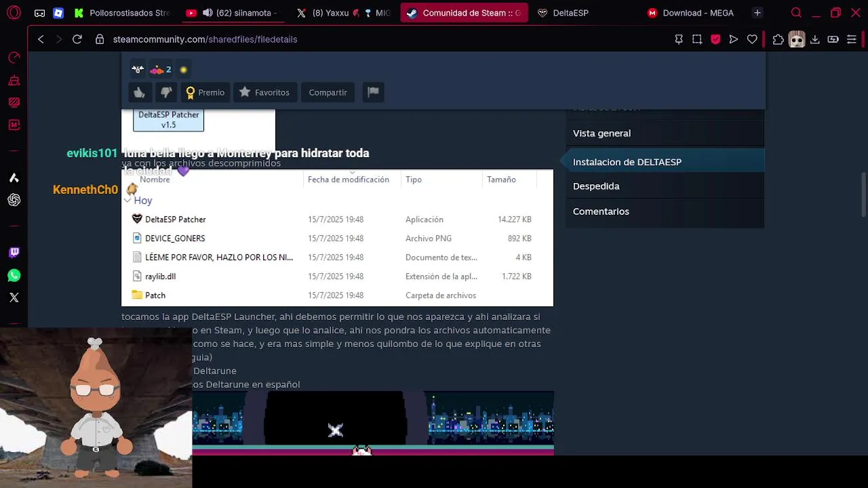Bookmark page with the heart icon
Image resolution: width=868 pixels, height=488 pixels.
pyautogui.click(x=752, y=39)
